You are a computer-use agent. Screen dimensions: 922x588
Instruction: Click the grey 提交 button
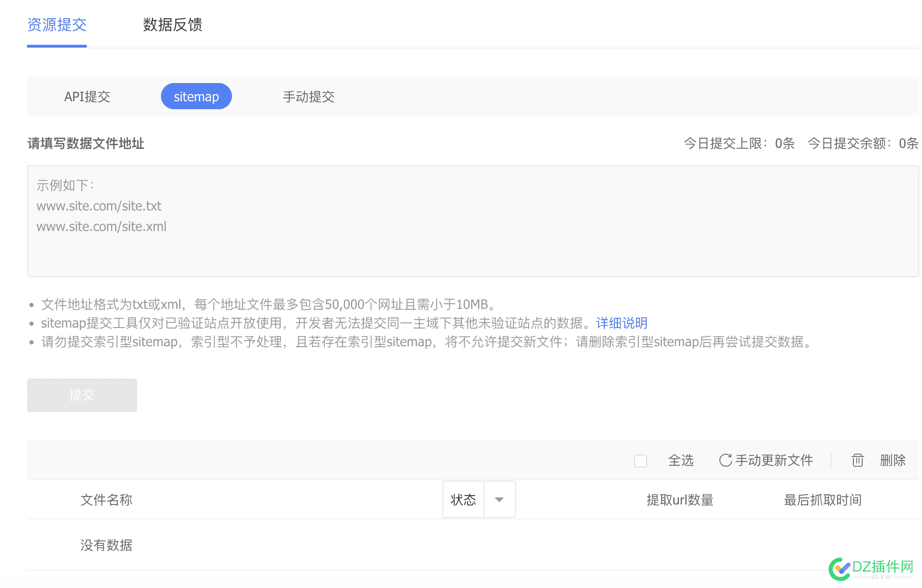82,395
